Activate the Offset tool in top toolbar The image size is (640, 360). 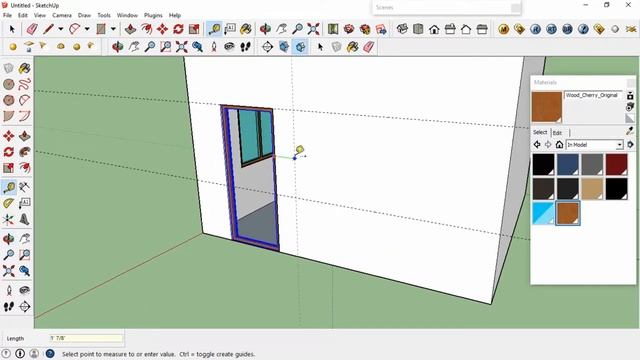click(x=147, y=29)
